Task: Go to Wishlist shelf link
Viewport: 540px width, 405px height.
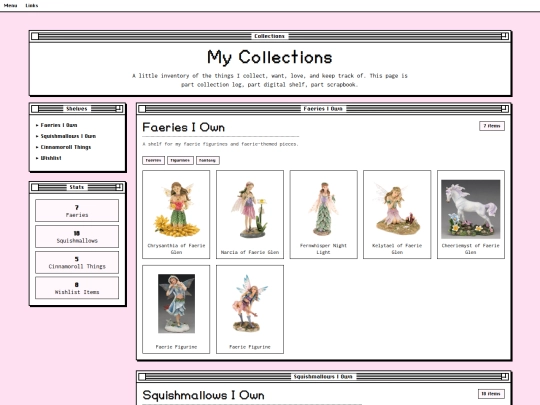Action: pyautogui.click(x=51, y=158)
